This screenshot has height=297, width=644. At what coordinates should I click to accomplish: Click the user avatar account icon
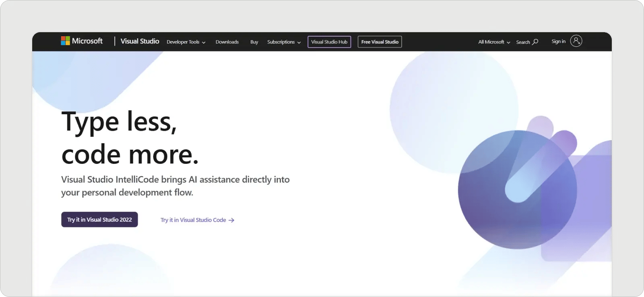pos(576,41)
